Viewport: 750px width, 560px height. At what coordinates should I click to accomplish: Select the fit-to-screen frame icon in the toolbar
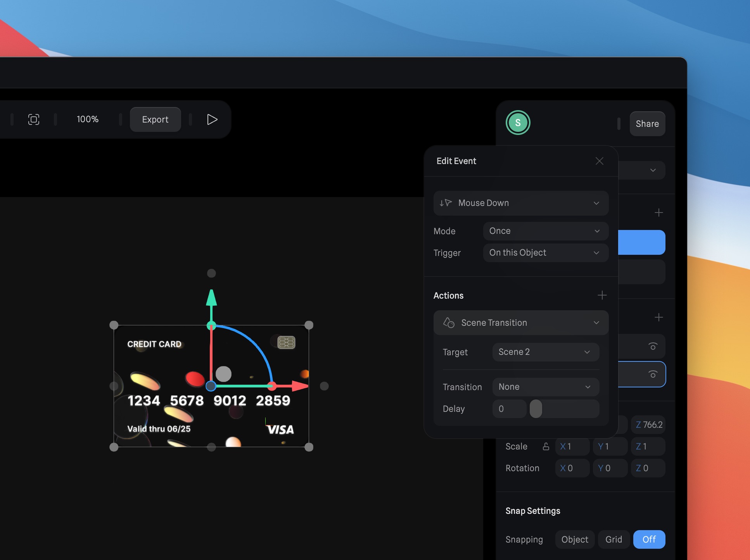click(34, 119)
